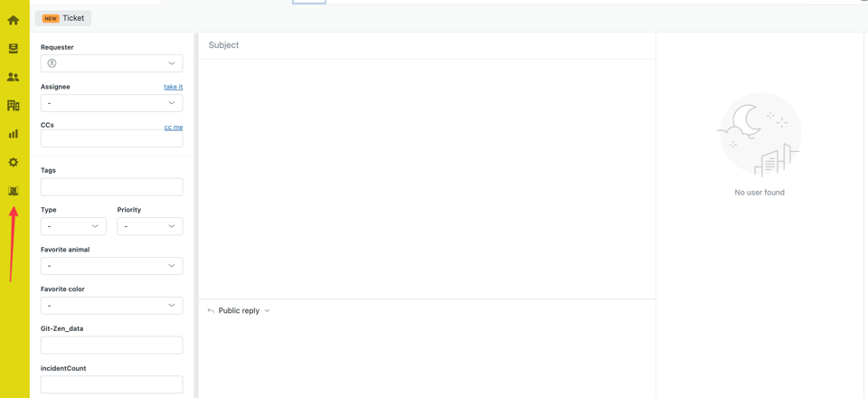Click the Tags input field

[111, 186]
